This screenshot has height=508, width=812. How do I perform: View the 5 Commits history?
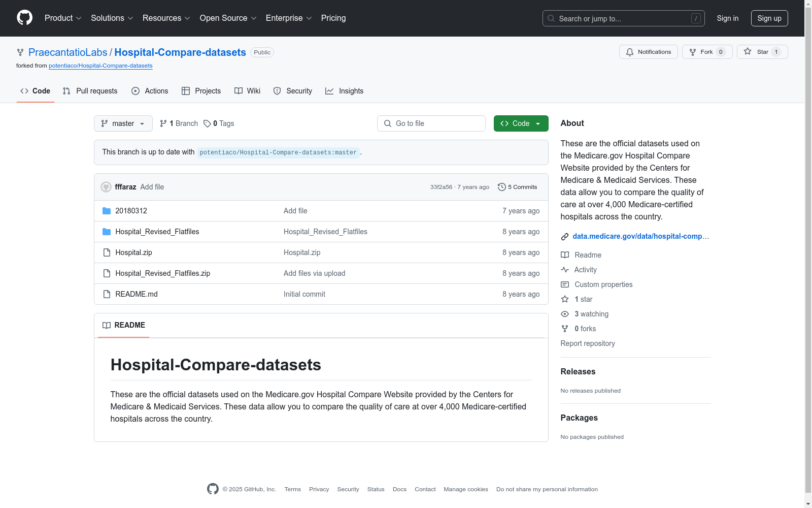(518, 187)
